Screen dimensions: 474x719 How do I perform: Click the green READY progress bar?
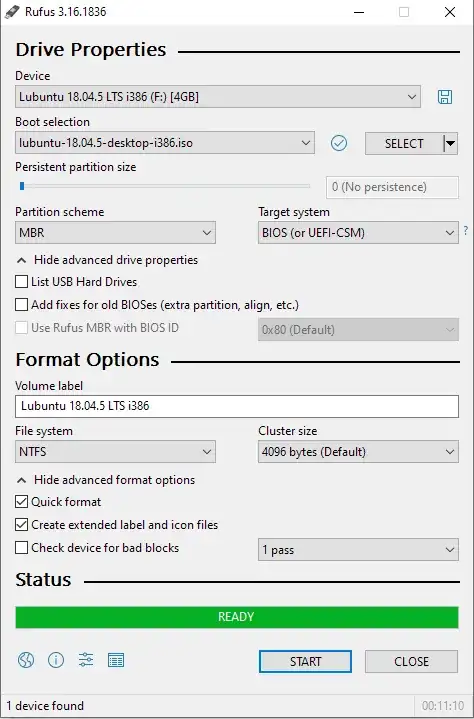click(237, 617)
